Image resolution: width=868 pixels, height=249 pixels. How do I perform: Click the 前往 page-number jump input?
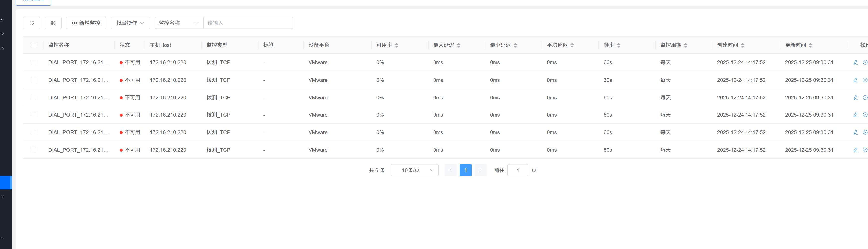click(518, 170)
